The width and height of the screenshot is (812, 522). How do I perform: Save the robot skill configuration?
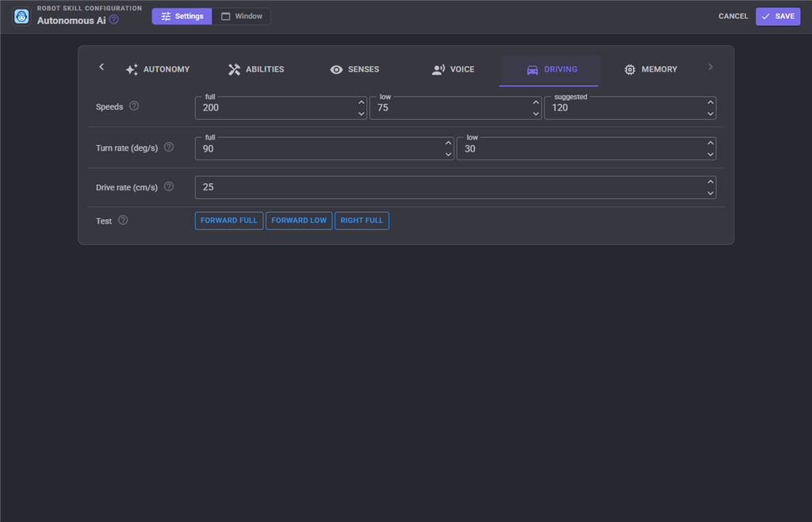coord(778,16)
